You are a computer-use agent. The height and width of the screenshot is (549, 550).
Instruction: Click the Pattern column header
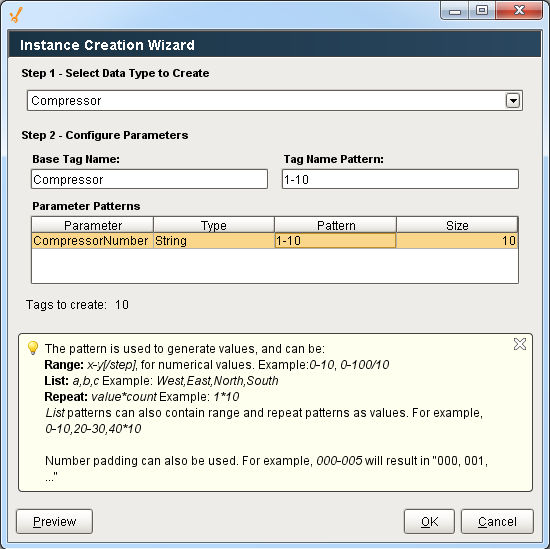(x=336, y=225)
